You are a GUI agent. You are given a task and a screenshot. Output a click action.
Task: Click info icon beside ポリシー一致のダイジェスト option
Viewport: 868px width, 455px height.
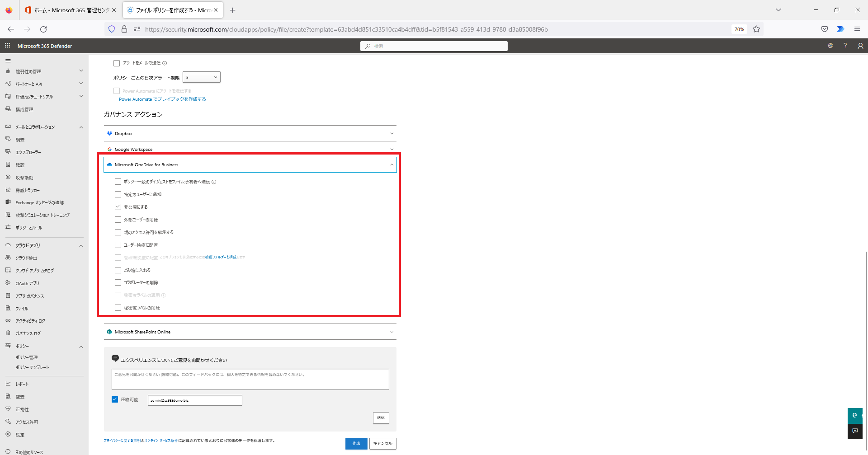[214, 182]
